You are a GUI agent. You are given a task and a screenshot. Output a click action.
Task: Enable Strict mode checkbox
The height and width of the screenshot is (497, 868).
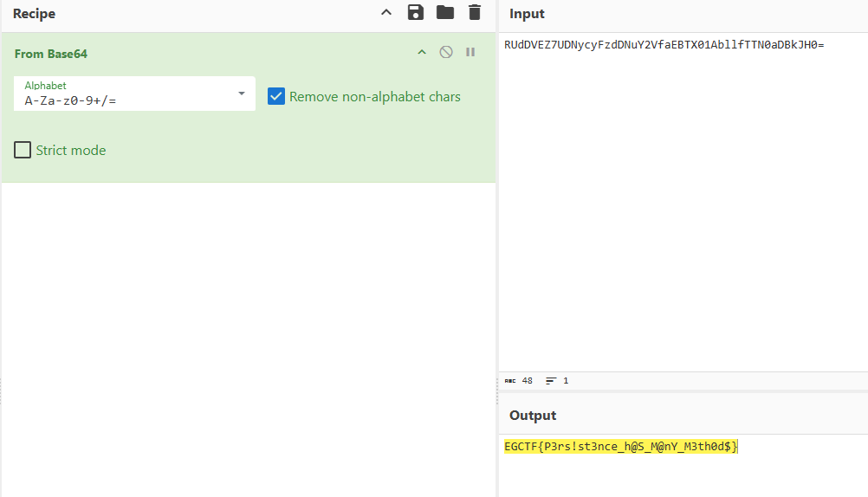(23, 150)
